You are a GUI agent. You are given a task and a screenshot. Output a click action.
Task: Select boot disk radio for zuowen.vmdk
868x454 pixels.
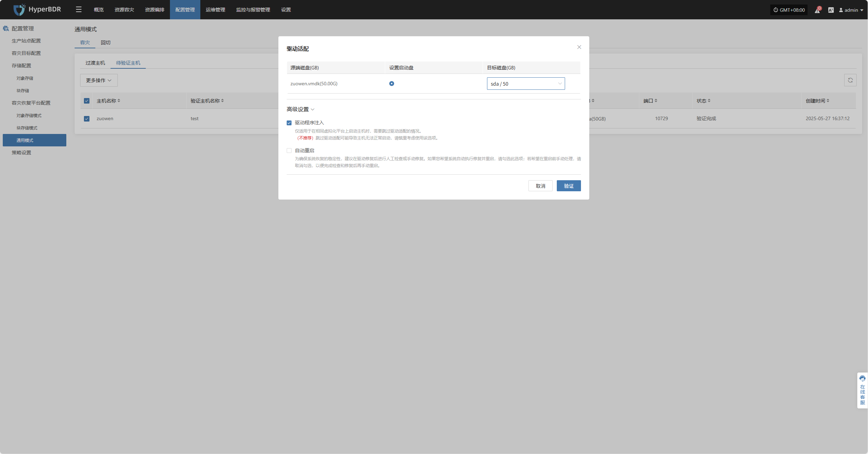pos(391,84)
